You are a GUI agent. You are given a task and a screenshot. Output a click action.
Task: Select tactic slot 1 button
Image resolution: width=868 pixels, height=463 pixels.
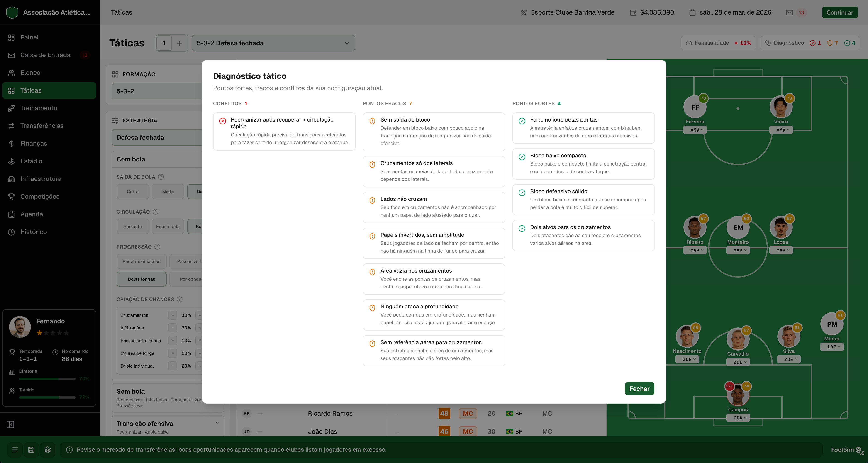[164, 43]
